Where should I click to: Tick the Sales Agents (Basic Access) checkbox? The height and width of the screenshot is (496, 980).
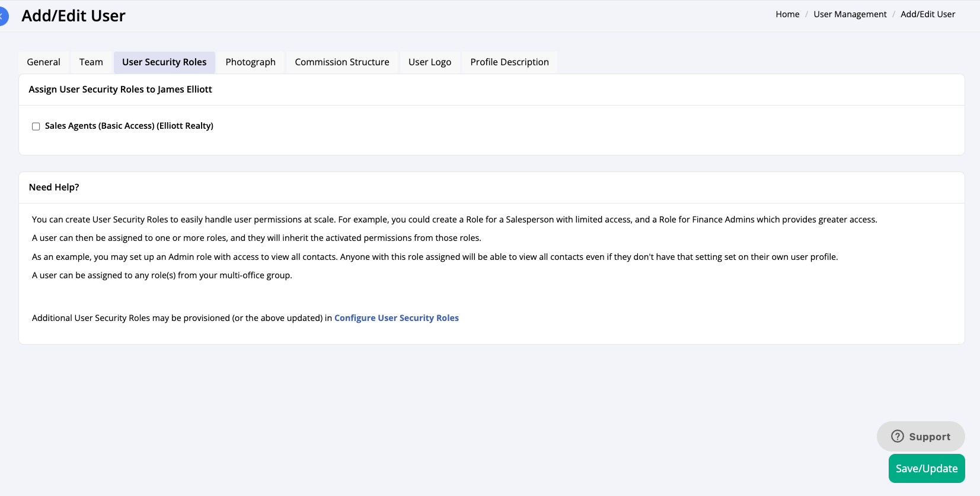pyautogui.click(x=36, y=126)
